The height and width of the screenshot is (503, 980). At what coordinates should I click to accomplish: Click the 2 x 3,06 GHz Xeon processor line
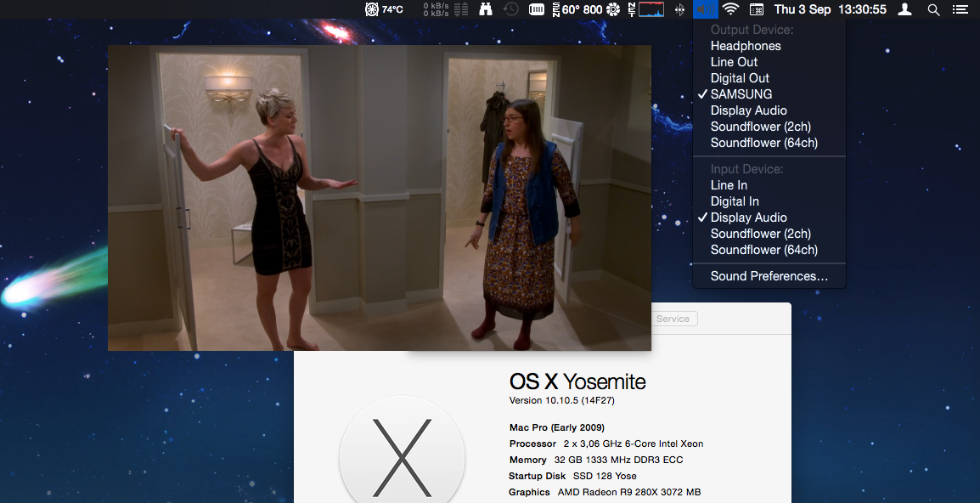(x=606, y=444)
